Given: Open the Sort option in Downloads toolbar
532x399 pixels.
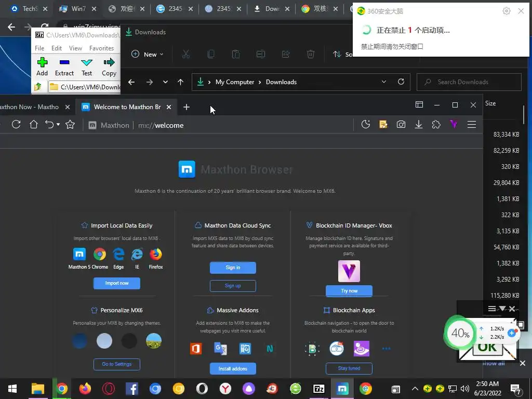Looking at the screenshot, I should 342,54.
